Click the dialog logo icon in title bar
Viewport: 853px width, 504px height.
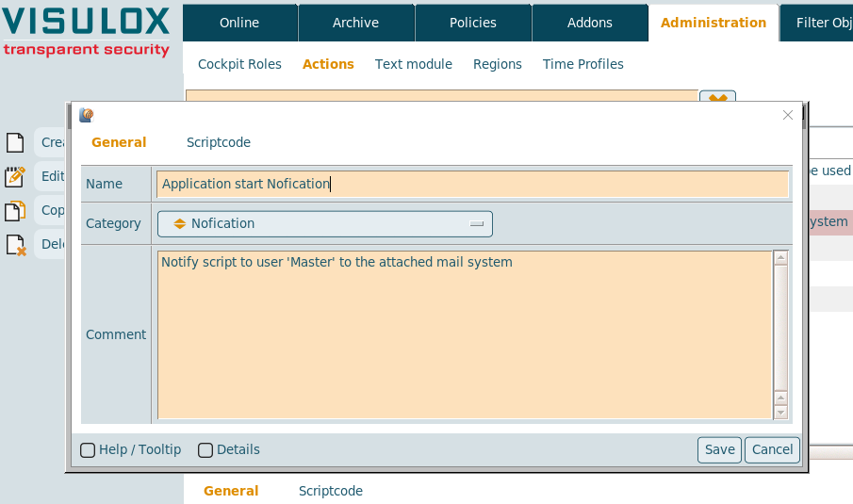click(x=86, y=116)
